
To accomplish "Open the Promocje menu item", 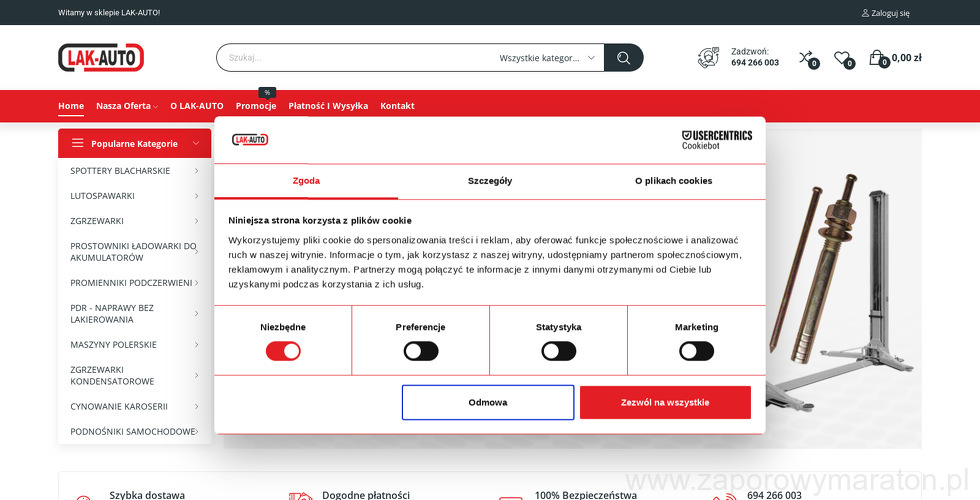I will pyautogui.click(x=256, y=106).
